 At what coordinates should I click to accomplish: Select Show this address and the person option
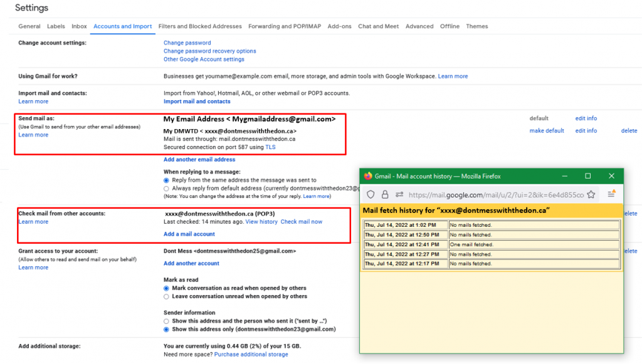[x=166, y=321]
